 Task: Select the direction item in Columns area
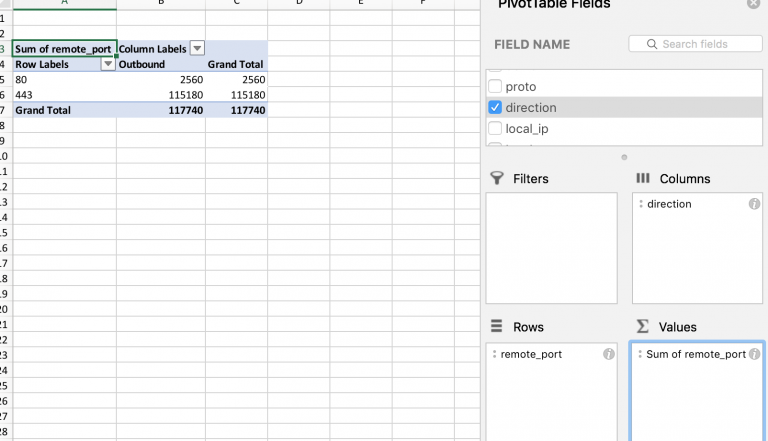(x=669, y=204)
